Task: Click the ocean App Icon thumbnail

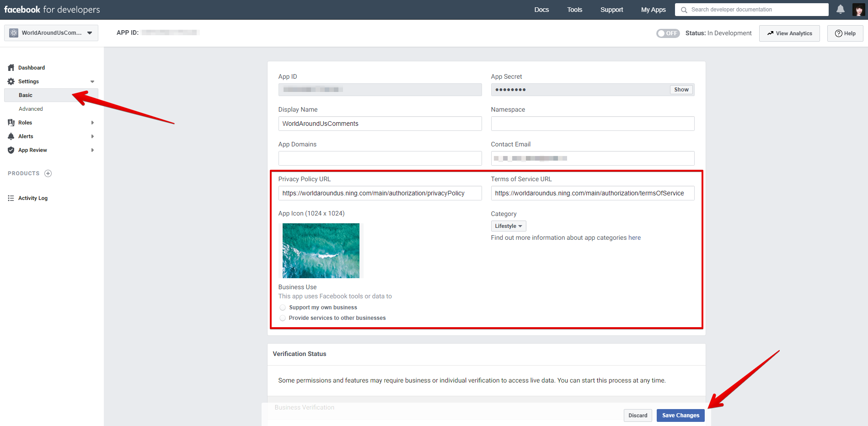Action: point(321,251)
